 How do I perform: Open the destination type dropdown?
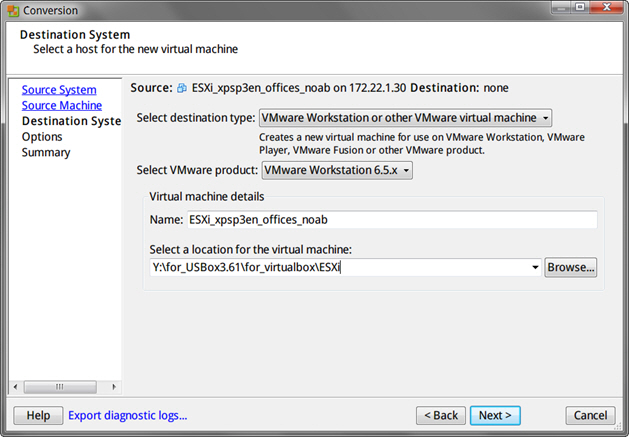click(x=405, y=118)
